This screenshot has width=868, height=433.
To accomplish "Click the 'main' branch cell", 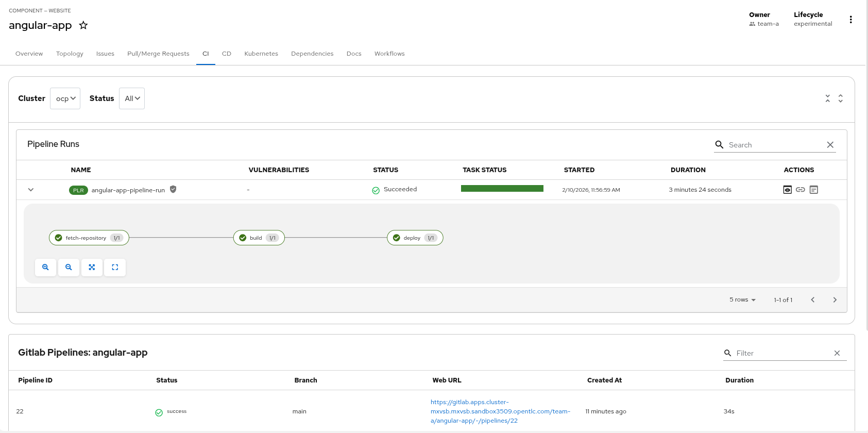I will 299,411.
